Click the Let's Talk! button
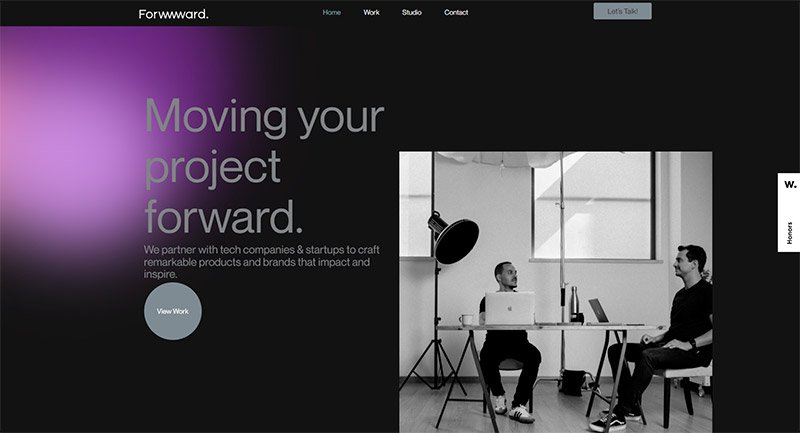This screenshot has height=433, width=800. [x=622, y=11]
